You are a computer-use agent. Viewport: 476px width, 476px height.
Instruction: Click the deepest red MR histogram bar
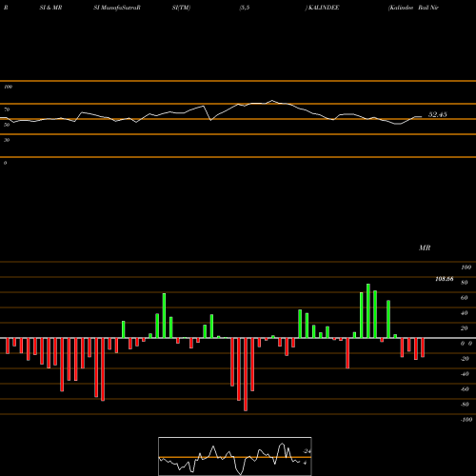(246, 374)
